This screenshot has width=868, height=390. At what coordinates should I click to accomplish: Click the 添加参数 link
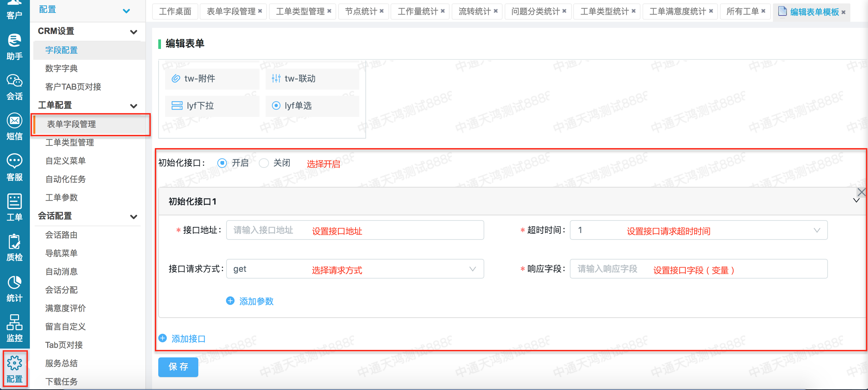tap(256, 301)
